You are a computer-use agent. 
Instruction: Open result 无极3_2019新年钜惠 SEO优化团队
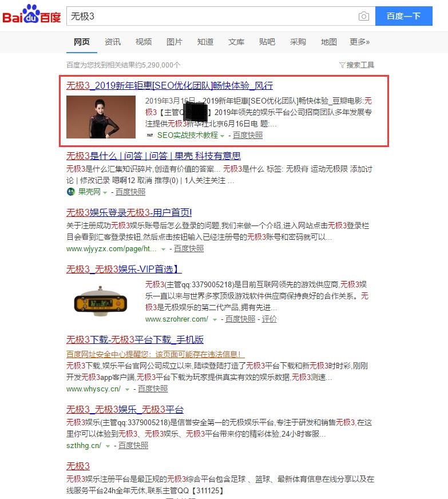(x=169, y=85)
